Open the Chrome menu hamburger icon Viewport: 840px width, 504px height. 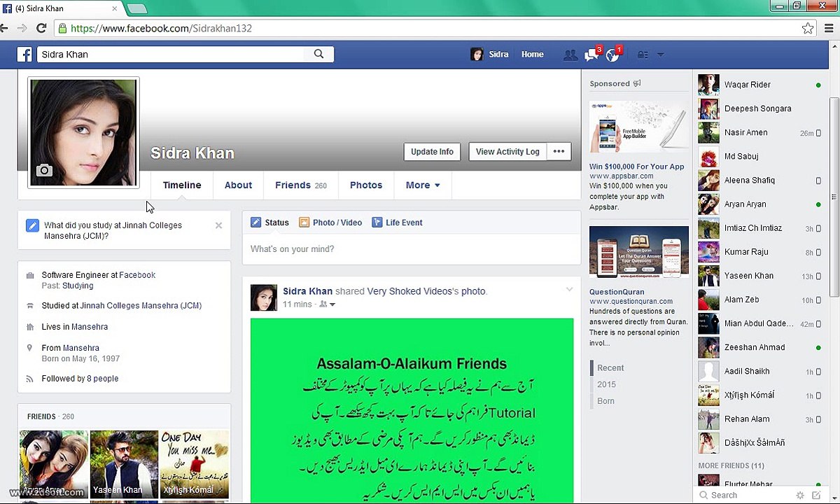829,28
